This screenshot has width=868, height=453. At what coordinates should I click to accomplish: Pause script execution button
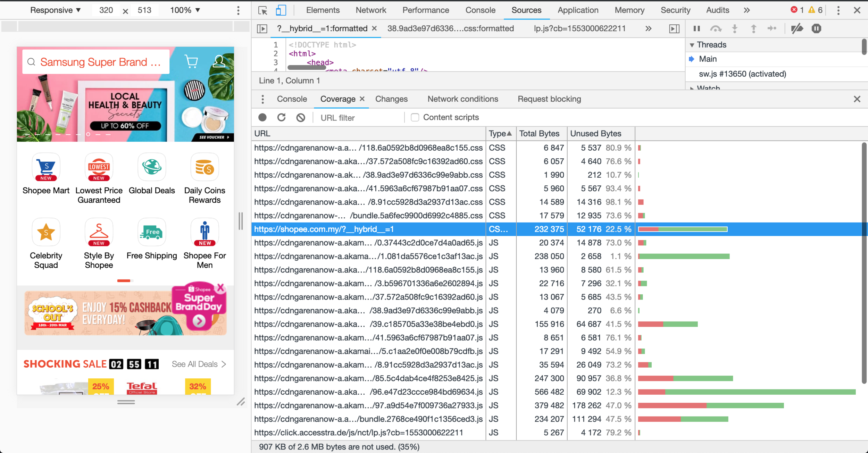(696, 28)
